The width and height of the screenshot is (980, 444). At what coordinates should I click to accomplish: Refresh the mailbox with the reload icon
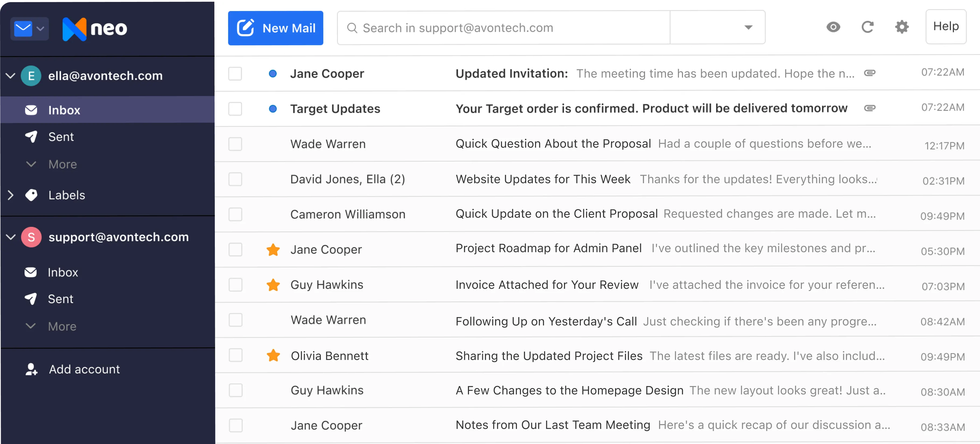pos(867,27)
